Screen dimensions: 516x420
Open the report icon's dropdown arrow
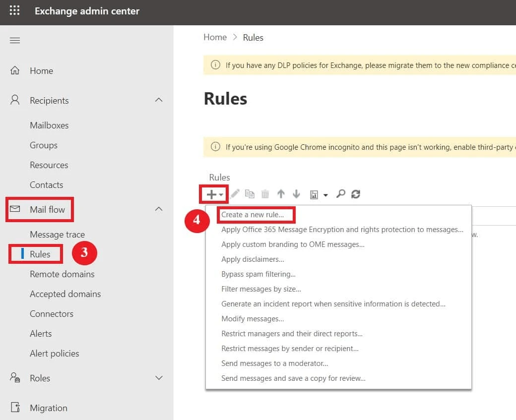(325, 194)
